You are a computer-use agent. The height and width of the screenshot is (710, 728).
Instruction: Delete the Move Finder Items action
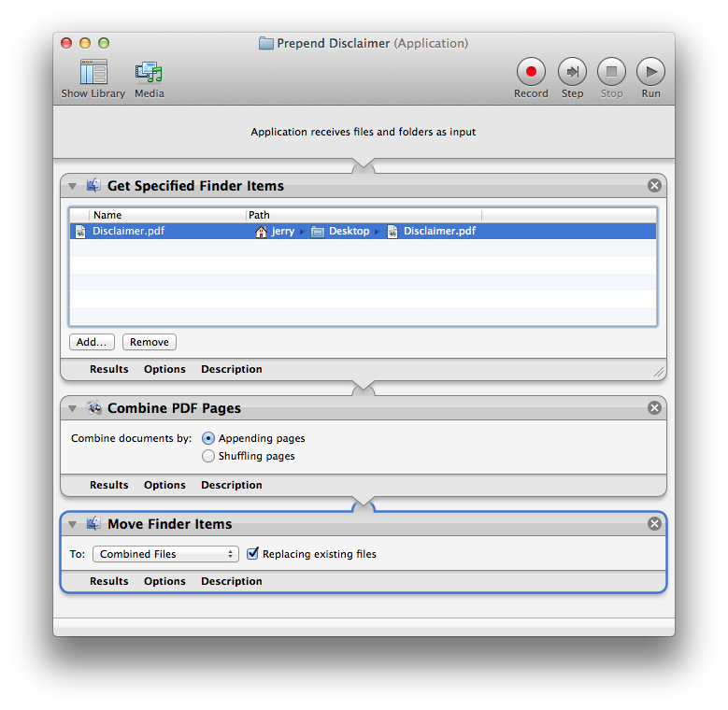tap(654, 524)
